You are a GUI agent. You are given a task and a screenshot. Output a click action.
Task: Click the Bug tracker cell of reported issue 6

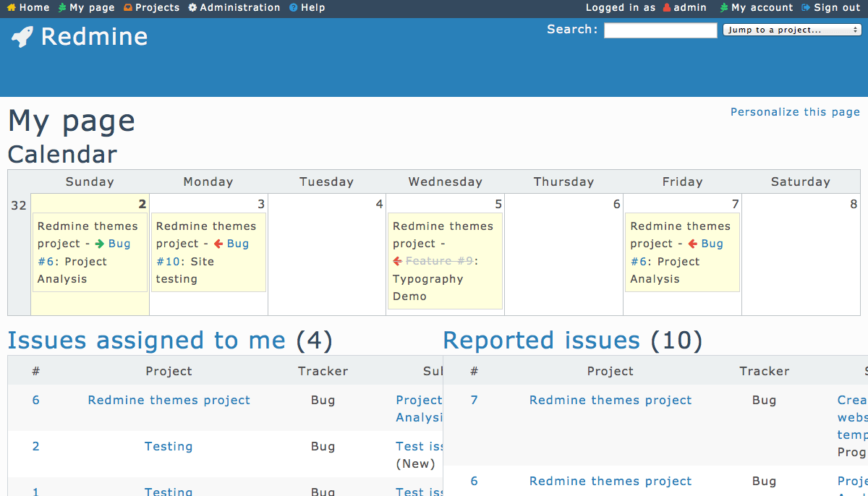pyautogui.click(x=765, y=481)
